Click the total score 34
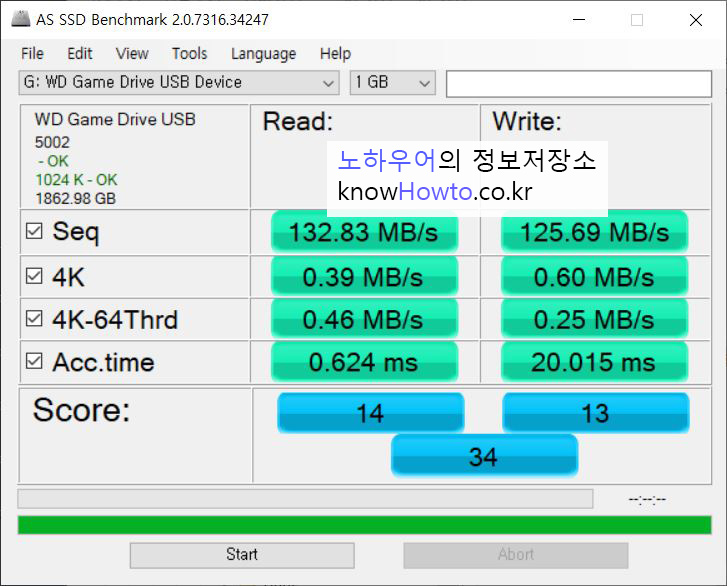 pos(485,456)
